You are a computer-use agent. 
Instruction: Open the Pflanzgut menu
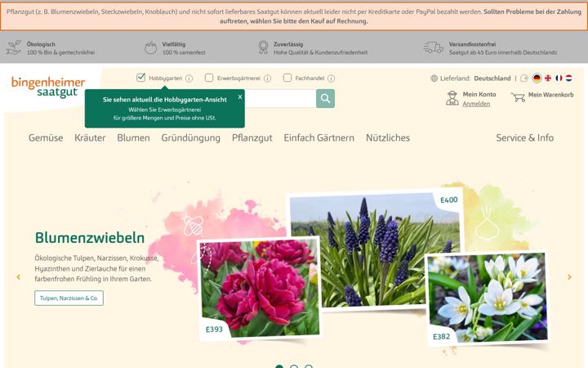tap(252, 138)
